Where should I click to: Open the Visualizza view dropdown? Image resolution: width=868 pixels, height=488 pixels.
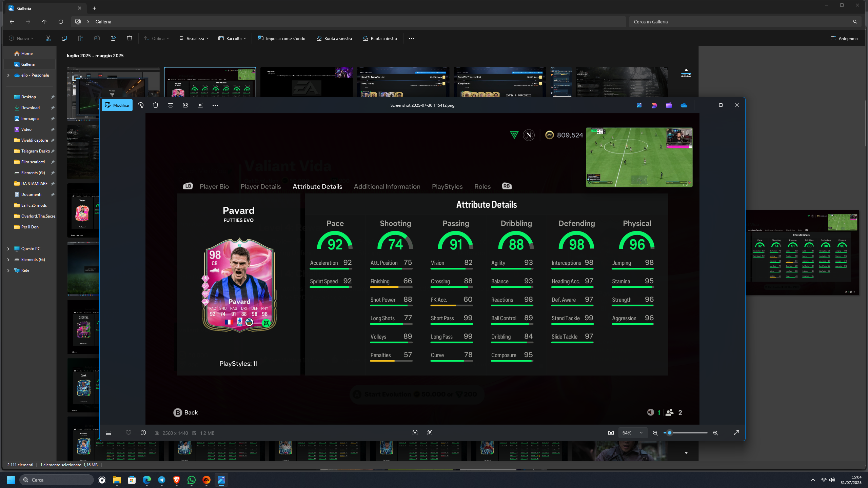[194, 39]
